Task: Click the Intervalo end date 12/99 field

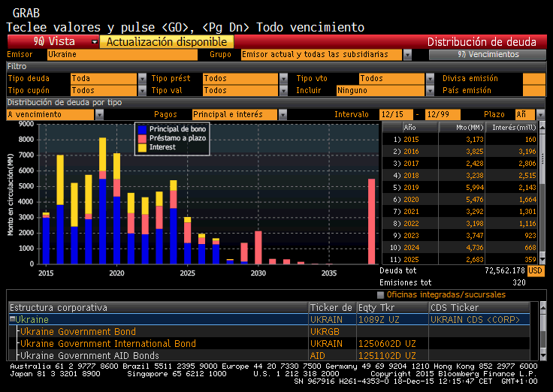Action: (x=443, y=115)
